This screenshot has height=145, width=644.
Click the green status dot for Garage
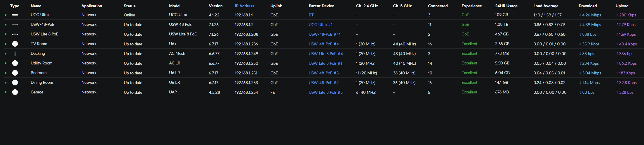tap(6, 92)
